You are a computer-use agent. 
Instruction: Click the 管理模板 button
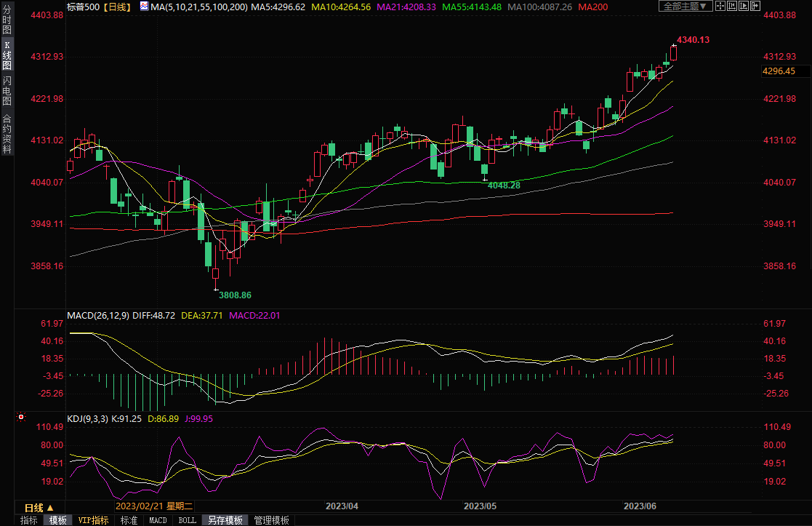271,520
